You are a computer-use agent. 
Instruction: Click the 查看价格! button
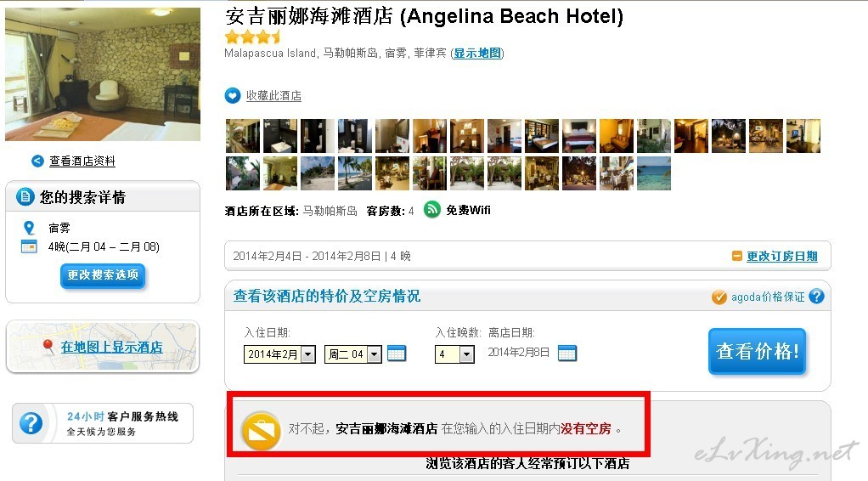(x=757, y=351)
